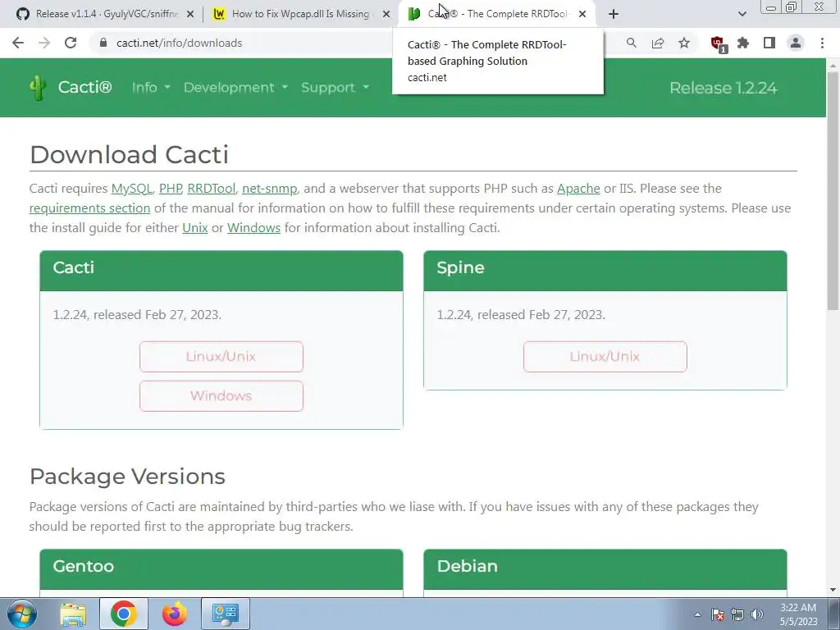Reload the Cacti downloads page
This screenshot has width=840, height=630.
point(71,43)
